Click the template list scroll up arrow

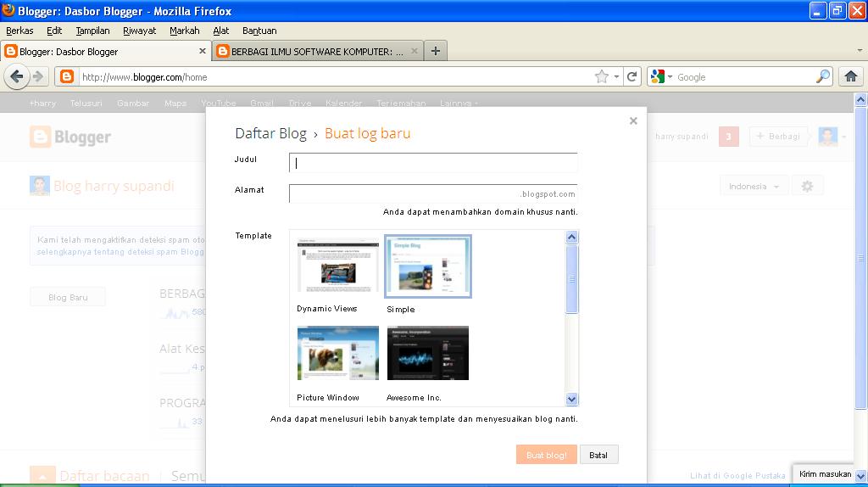point(572,237)
